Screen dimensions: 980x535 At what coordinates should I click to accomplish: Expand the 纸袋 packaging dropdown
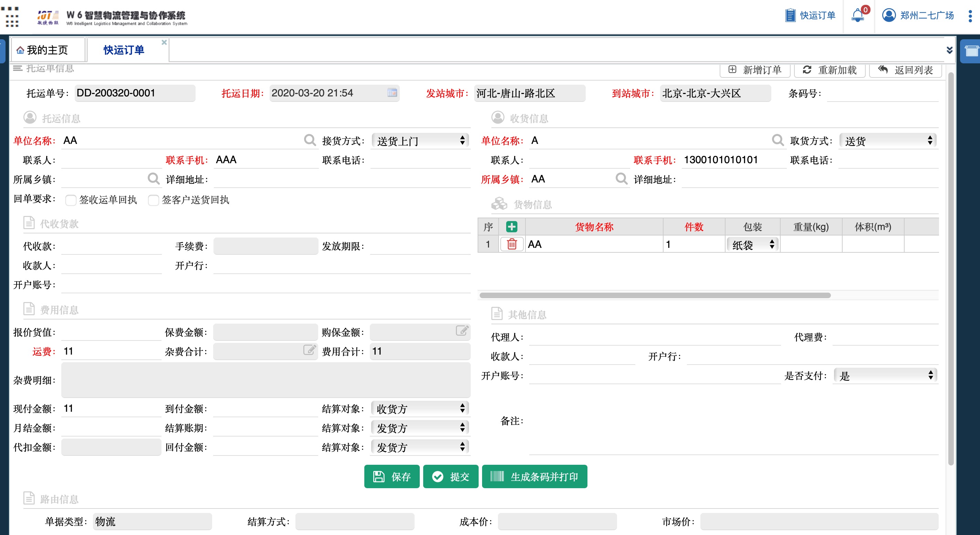[752, 245]
